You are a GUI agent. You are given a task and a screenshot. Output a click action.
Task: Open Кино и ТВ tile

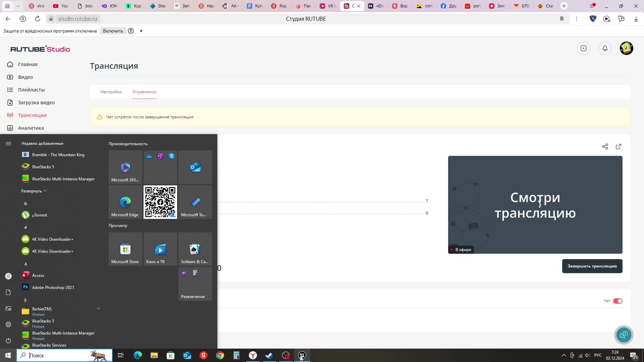pyautogui.click(x=160, y=249)
